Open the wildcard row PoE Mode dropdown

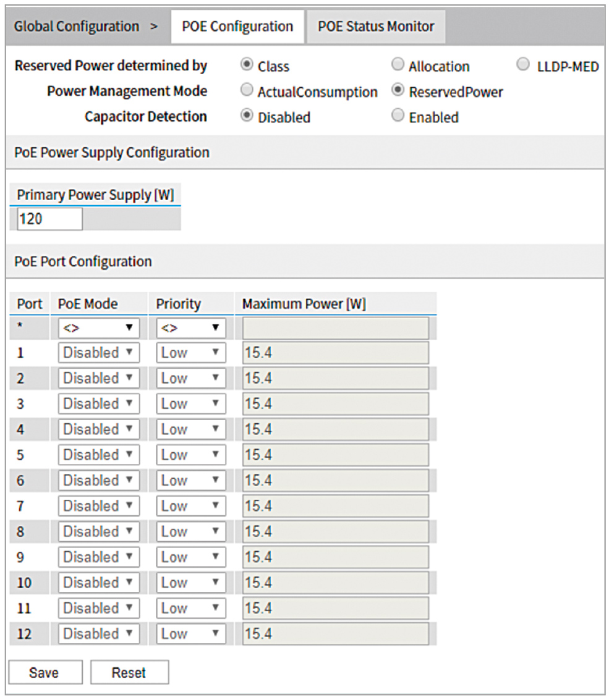[x=99, y=327]
